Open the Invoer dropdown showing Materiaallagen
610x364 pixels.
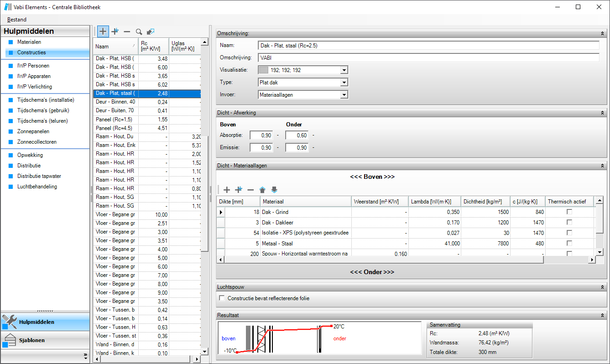[344, 95]
